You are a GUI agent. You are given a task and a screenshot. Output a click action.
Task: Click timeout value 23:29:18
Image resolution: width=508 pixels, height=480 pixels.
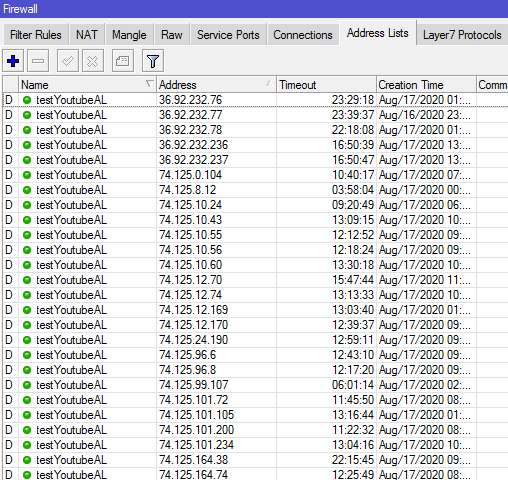pos(353,100)
